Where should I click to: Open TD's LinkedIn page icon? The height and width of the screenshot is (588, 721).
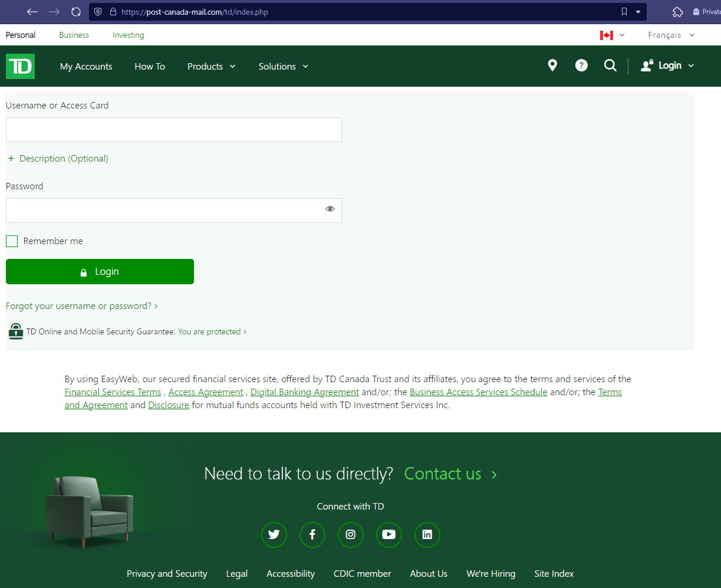coord(427,535)
